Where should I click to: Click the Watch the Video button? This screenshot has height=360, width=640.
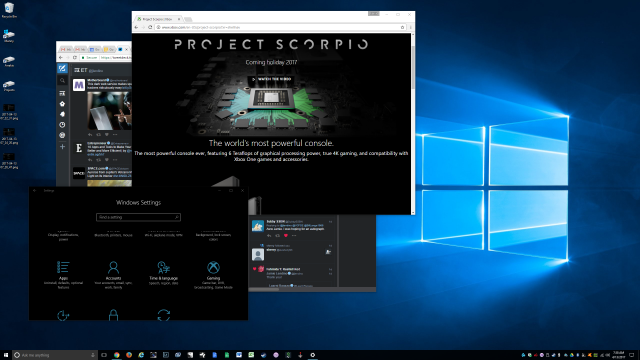click(x=271, y=79)
